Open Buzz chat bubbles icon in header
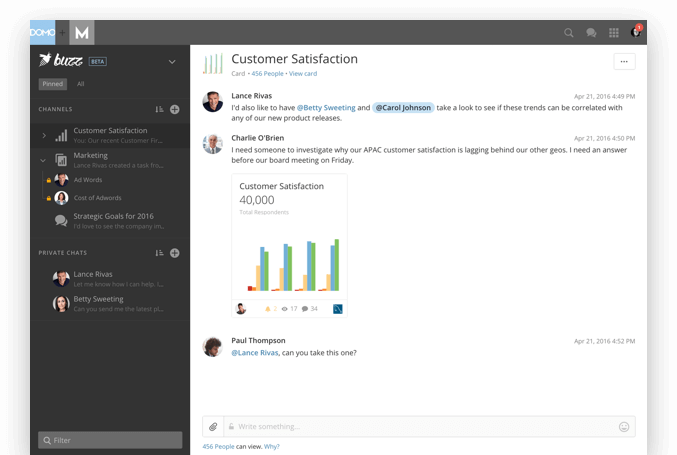The width and height of the screenshot is (677, 455). tap(591, 33)
